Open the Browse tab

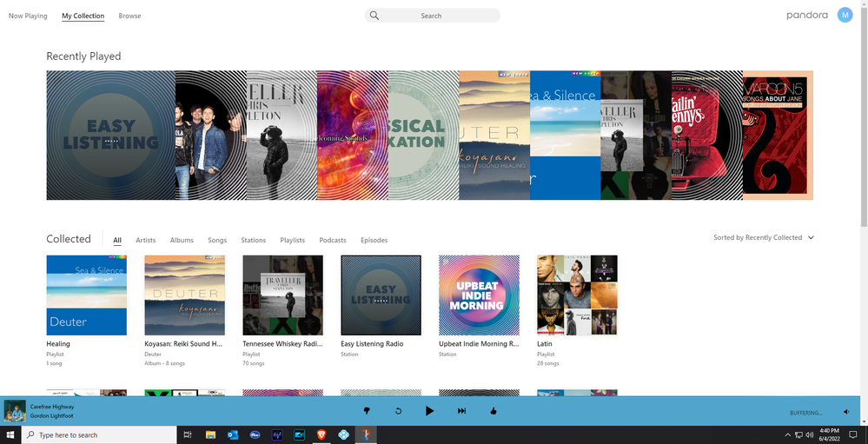(129, 16)
